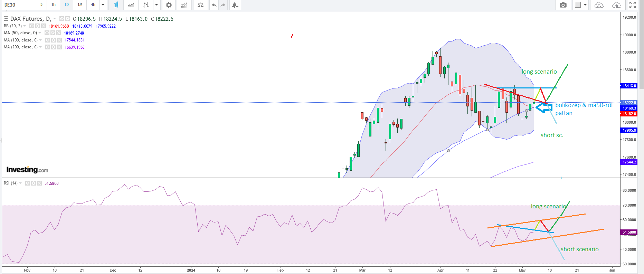The image size is (644, 274).
Task: Select the 4h interval
Action: [93, 5]
